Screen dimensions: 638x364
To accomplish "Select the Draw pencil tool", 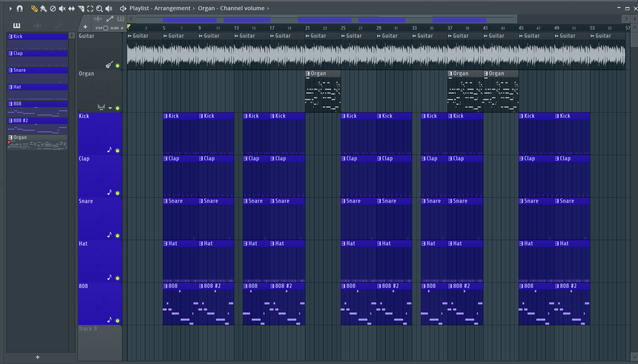I will tap(34, 9).
